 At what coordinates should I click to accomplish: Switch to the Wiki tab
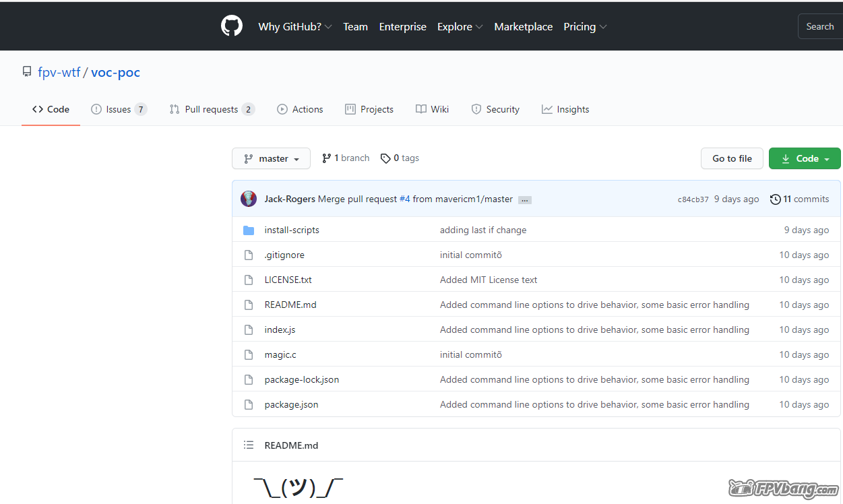coord(433,109)
